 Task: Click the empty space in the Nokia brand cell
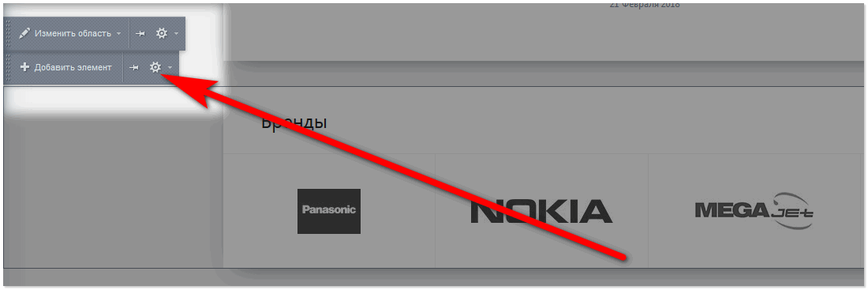541,250
